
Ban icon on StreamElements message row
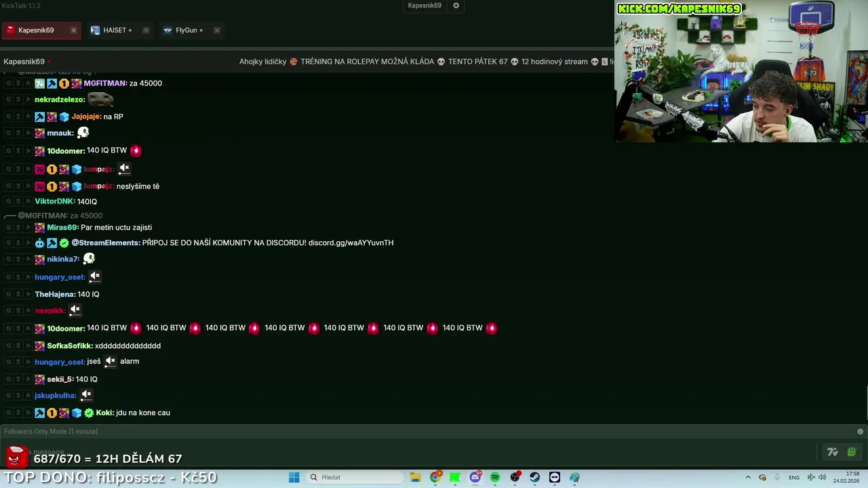[x=8, y=243]
